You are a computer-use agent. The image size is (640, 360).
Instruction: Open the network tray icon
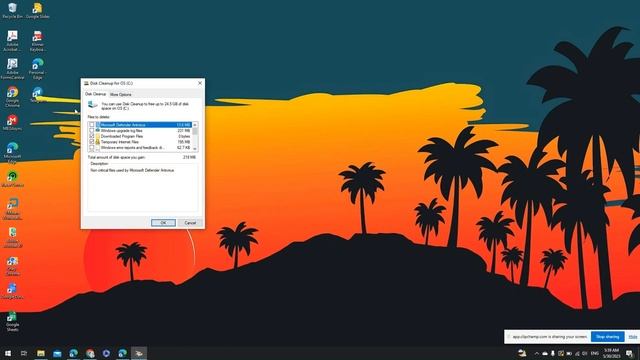coord(577,353)
